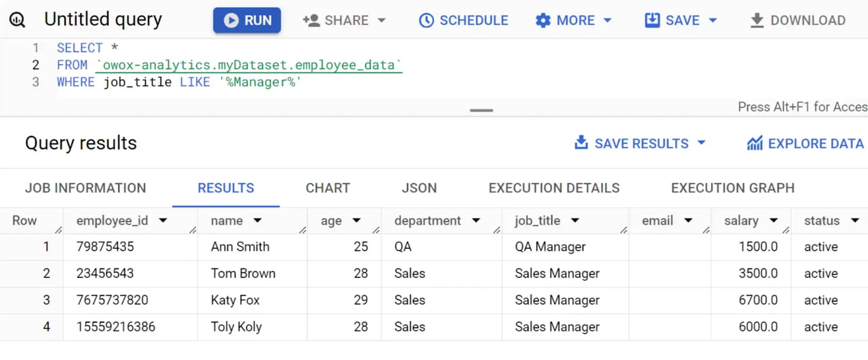Image resolution: width=868 pixels, height=360 pixels.
Task: Click EXPLORE DATA button
Action: [x=806, y=143]
